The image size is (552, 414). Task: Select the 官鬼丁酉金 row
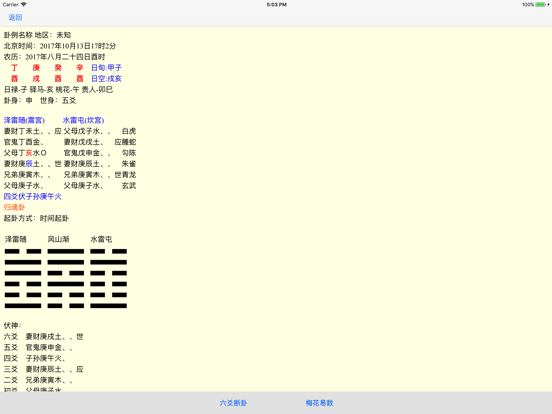(24, 142)
